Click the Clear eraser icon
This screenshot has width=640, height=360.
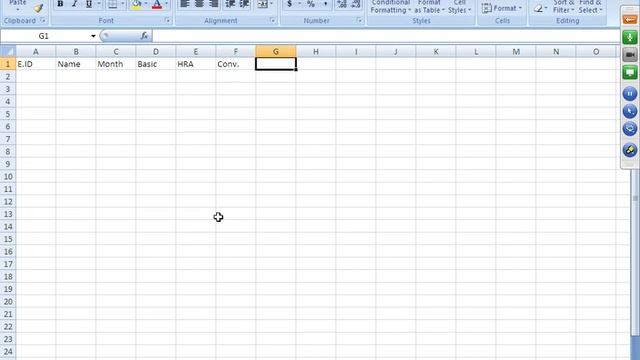pyautogui.click(x=539, y=8)
